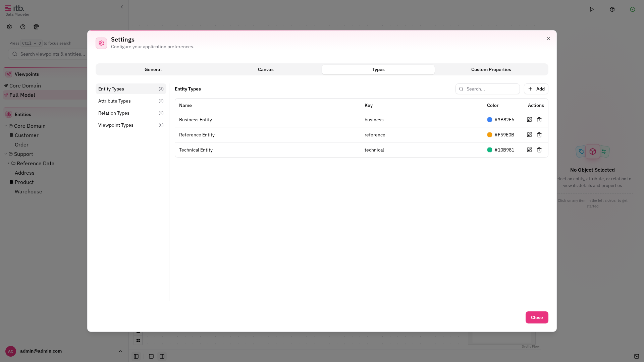Collapse the Core Domain folder

[x=6, y=126]
